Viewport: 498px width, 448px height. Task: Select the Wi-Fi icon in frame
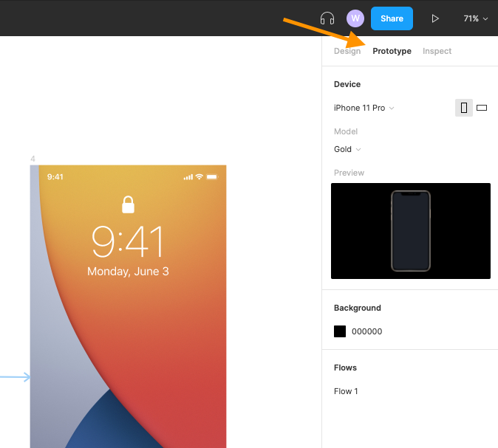199,176
